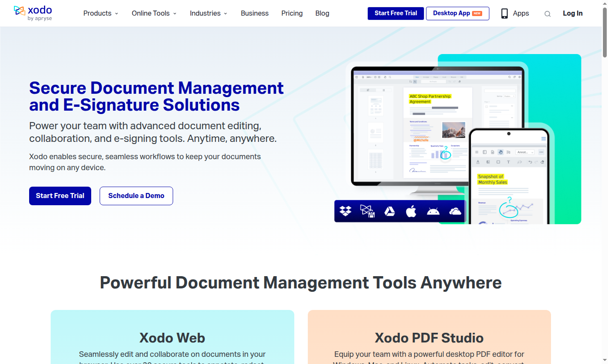Click the Android icon in the integrations strip

click(x=433, y=211)
